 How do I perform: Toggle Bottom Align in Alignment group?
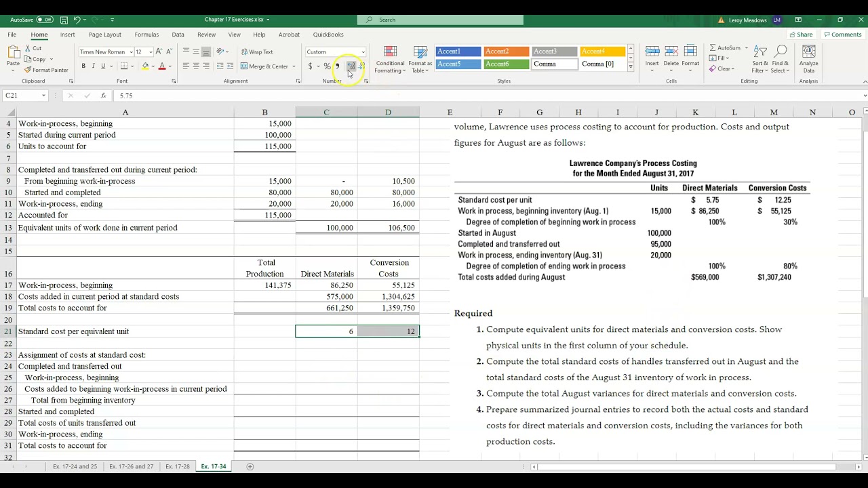tap(206, 52)
